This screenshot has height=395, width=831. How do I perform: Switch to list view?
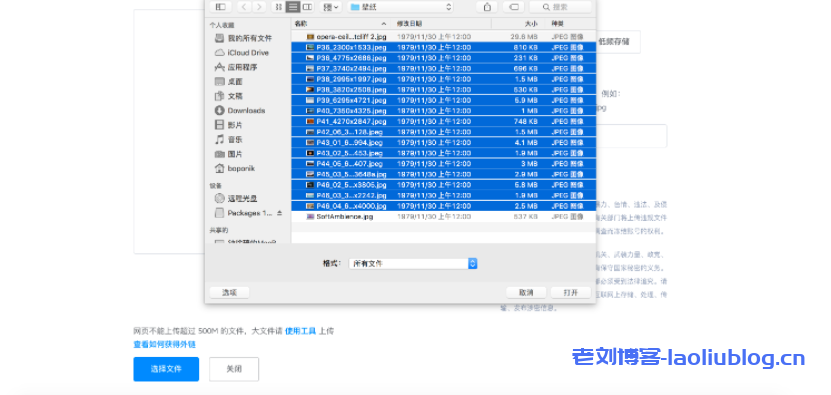click(x=293, y=7)
